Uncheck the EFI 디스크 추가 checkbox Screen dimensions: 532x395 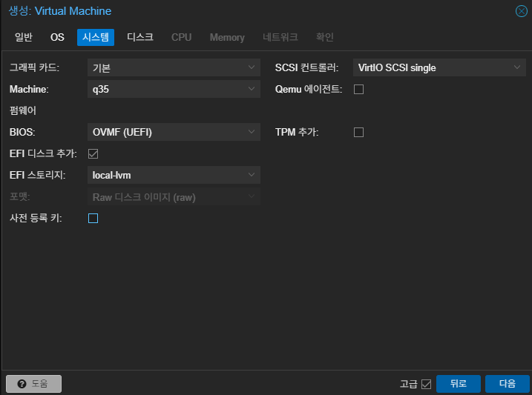click(x=93, y=154)
